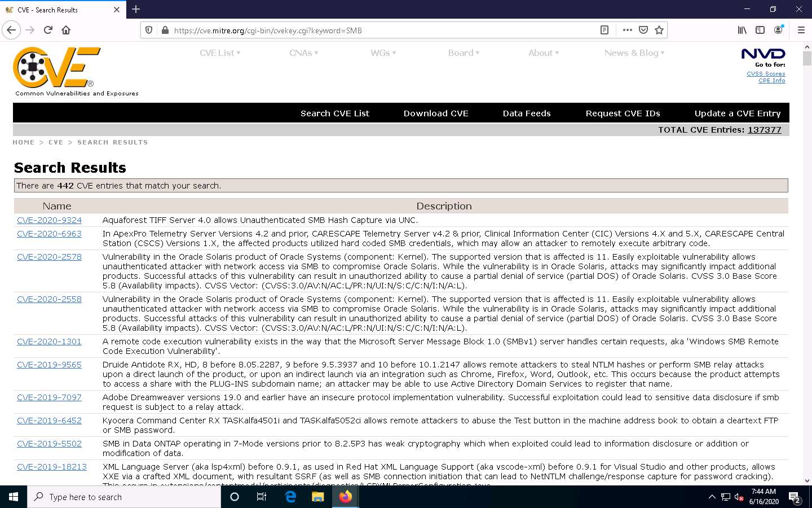Select Search CVE List in black bar
Image resolution: width=812 pixels, height=508 pixels.
(x=335, y=113)
